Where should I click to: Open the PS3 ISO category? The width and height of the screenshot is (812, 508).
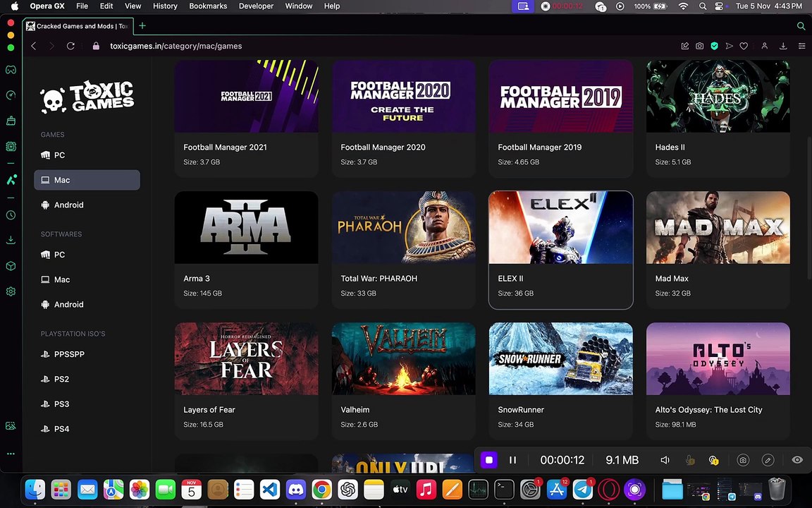[87, 404]
